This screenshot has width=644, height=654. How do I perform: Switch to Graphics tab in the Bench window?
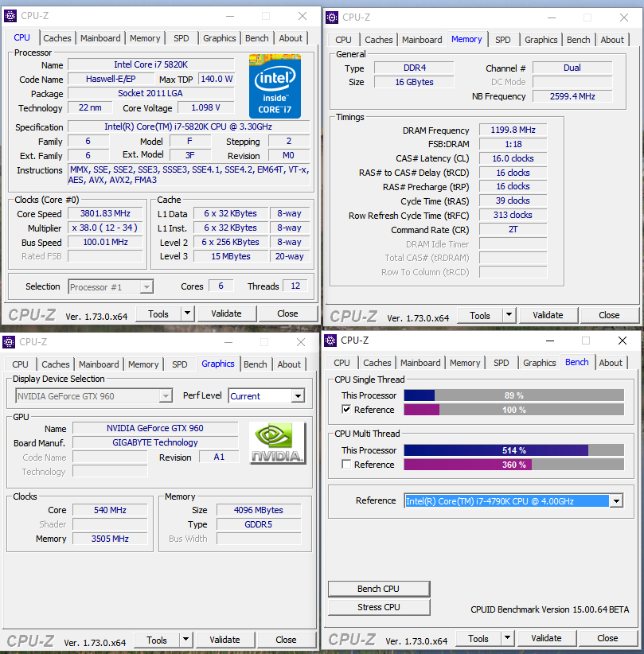[x=540, y=363]
